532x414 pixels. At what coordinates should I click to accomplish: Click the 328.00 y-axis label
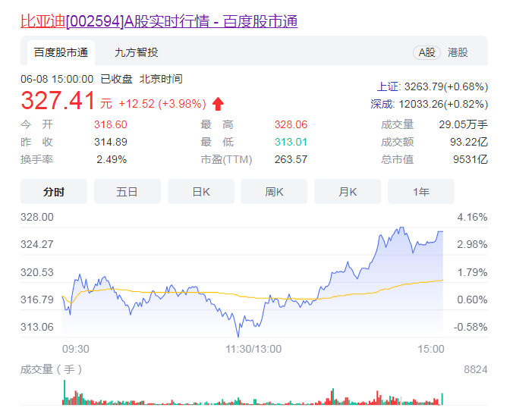tap(37, 217)
